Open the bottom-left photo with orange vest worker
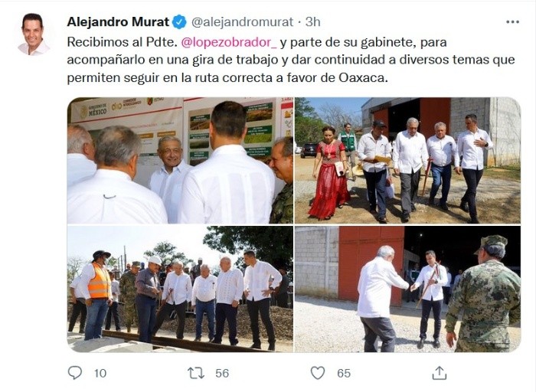This screenshot has width=536, height=392. pos(180,289)
